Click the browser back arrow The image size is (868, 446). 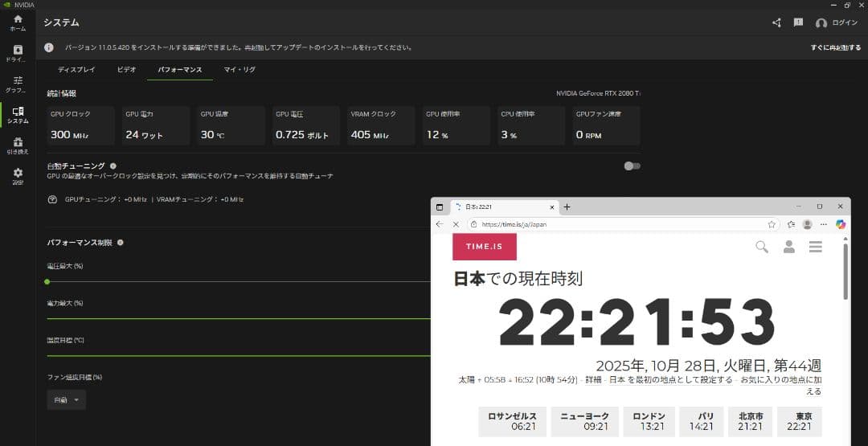(x=440, y=224)
